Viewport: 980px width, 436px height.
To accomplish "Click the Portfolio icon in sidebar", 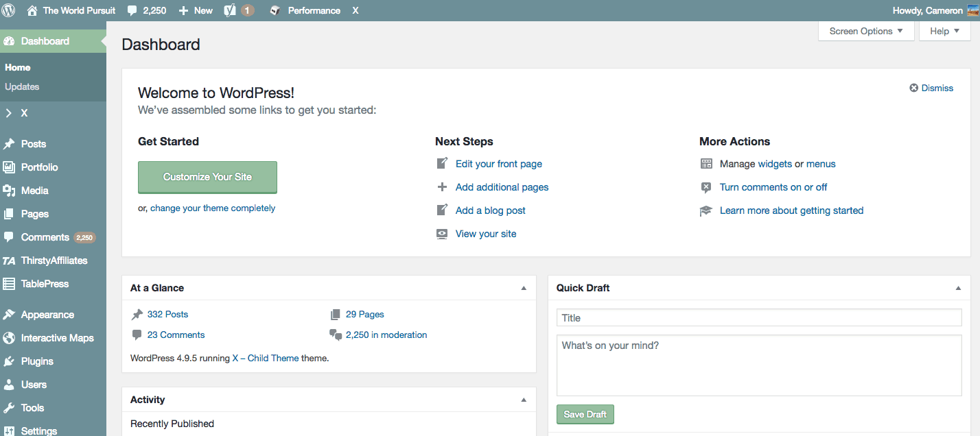I will click(9, 167).
